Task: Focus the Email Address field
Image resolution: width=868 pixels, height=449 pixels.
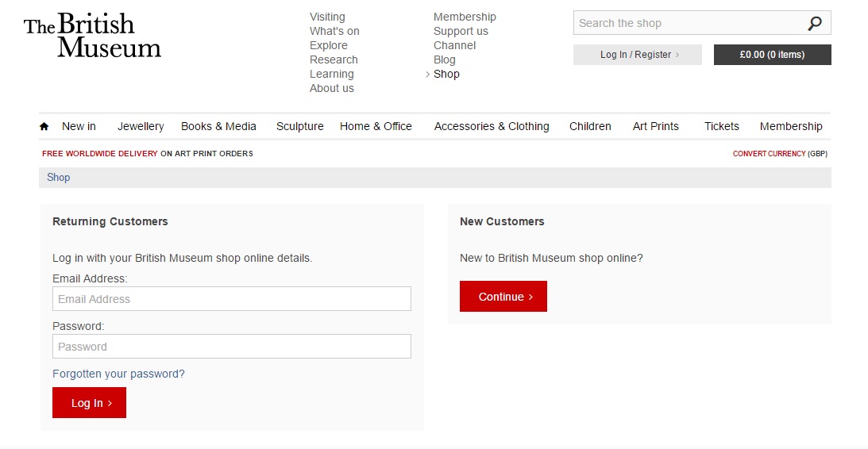Action: [x=232, y=299]
